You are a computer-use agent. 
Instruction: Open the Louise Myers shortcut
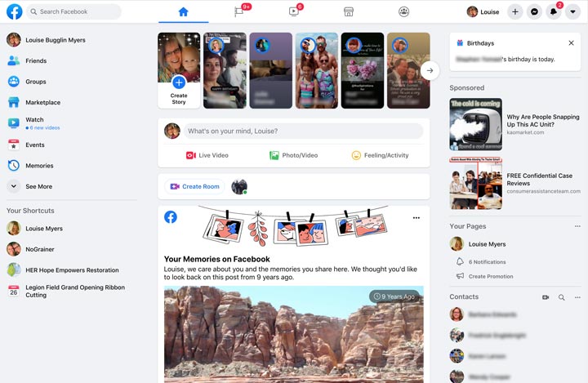click(x=35, y=229)
